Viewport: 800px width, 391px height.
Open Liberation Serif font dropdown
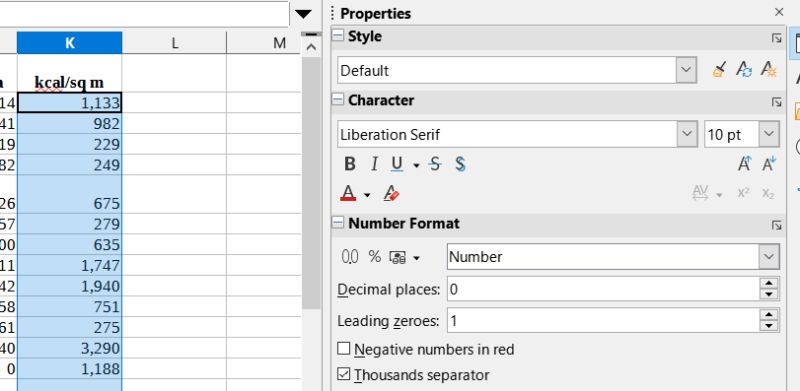click(x=686, y=134)
